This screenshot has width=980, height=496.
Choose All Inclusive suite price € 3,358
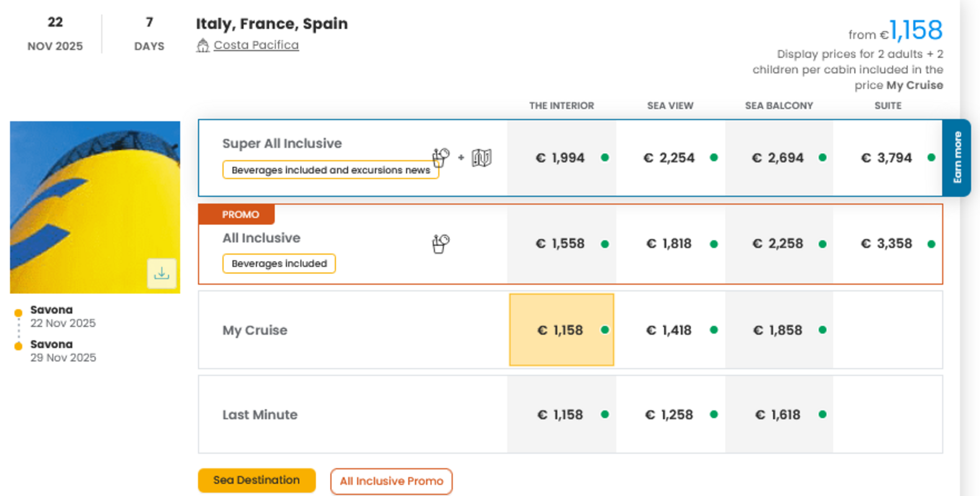pyautogui.click(x=886, y=244)
